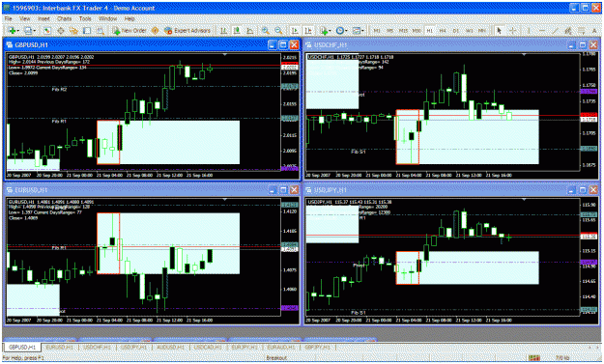This screenshot has height=364, width=604.
Task: Open the Profiles toolbar icon
Action: click(28, 30)
